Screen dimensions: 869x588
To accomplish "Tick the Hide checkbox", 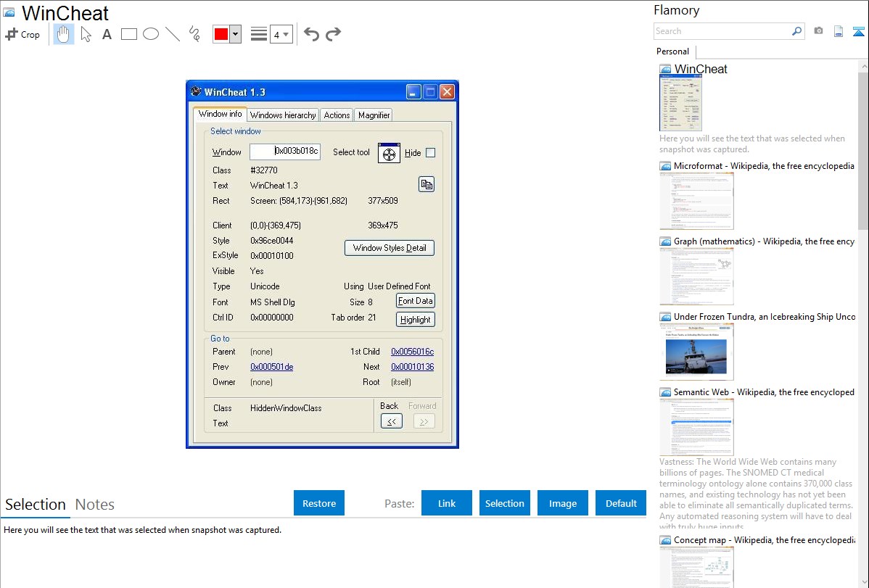I will point(431,153).
